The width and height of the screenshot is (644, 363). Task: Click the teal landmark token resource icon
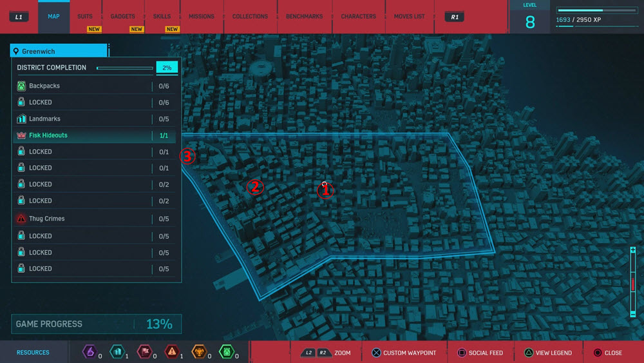coord(117,352)
